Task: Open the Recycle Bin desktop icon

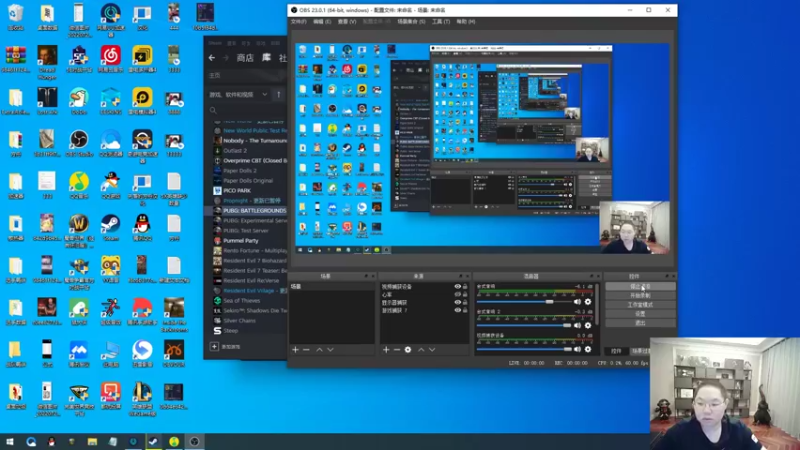Action: pyautogui.click(x=15, y=17)
